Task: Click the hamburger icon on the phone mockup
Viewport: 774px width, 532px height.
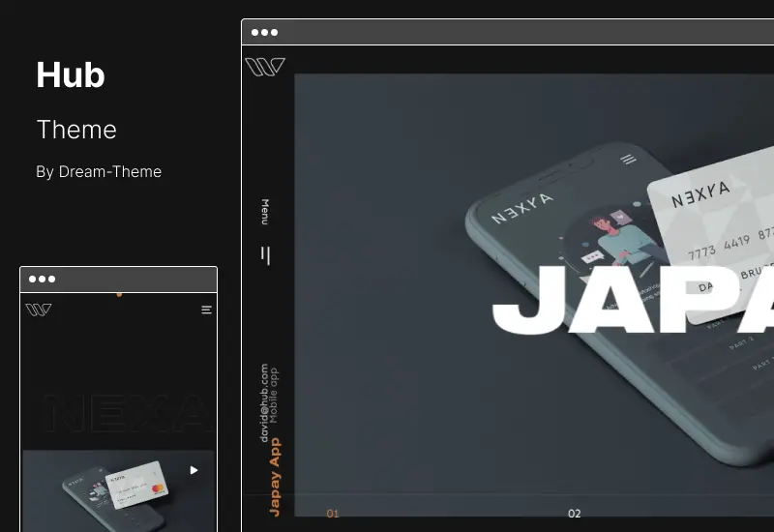Action: (628, 160)
